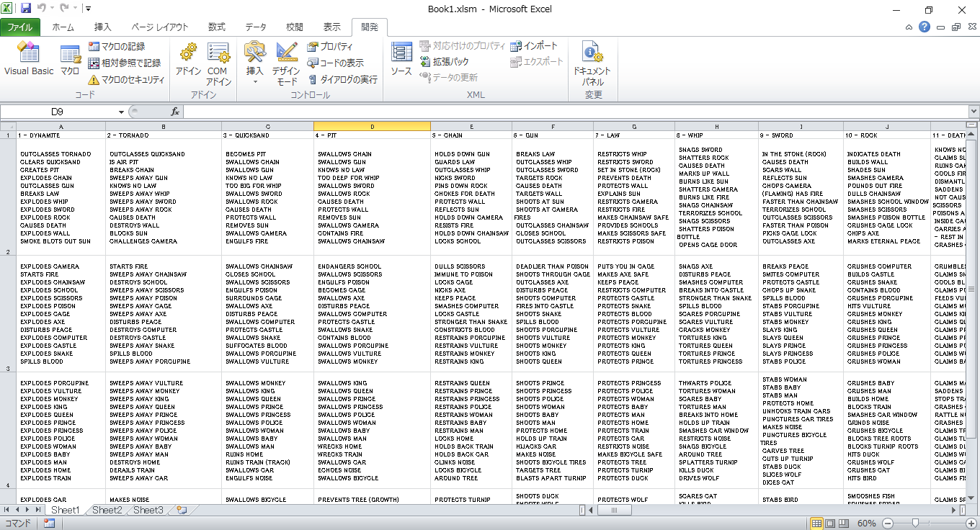Click macro record icon in status bar
The image size is (980, 530).
[50, 524]
